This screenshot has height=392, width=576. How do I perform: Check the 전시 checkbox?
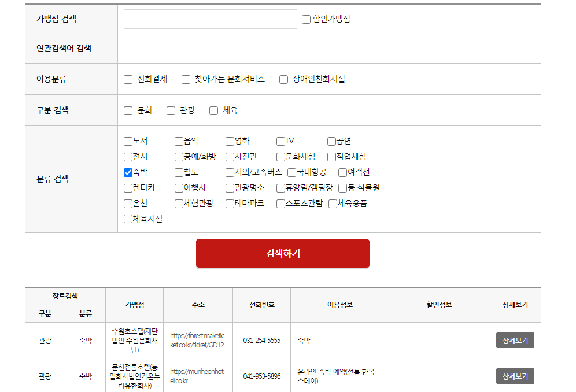point(128,157)
